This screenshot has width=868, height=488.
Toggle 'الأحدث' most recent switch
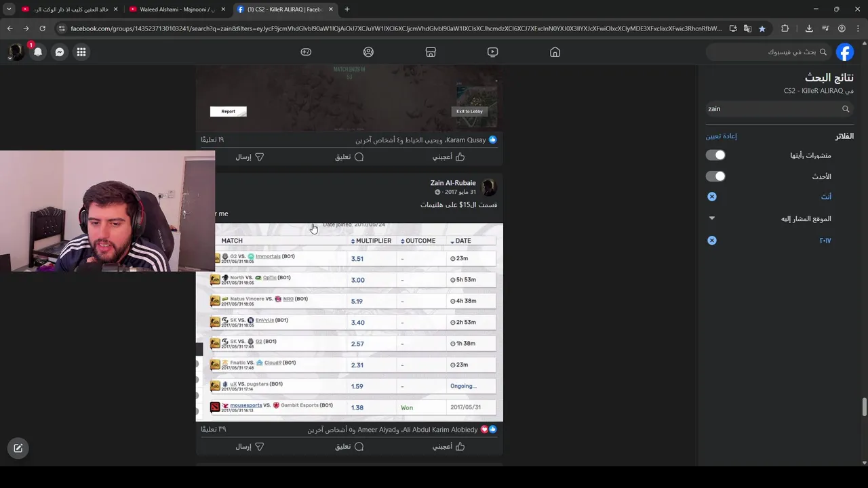[715, 176]
